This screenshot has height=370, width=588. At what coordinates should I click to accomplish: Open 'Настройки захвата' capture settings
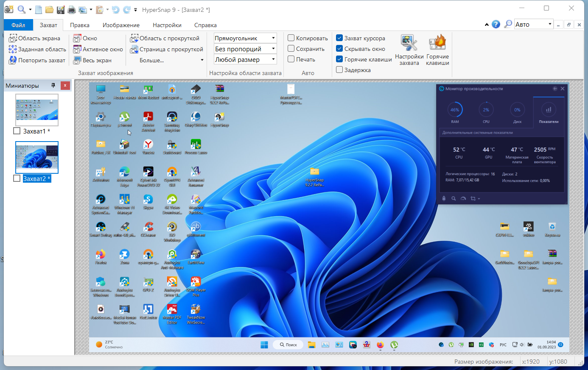[x=409, y=50]
